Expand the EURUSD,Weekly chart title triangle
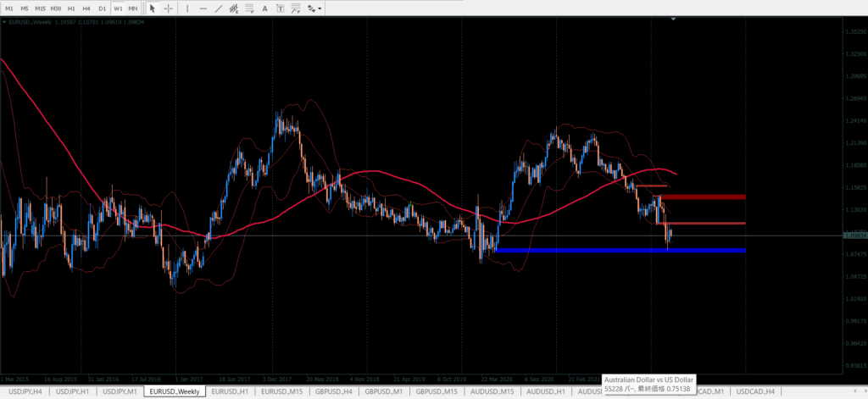Screen dimensions: 868x399 (3, 22)
